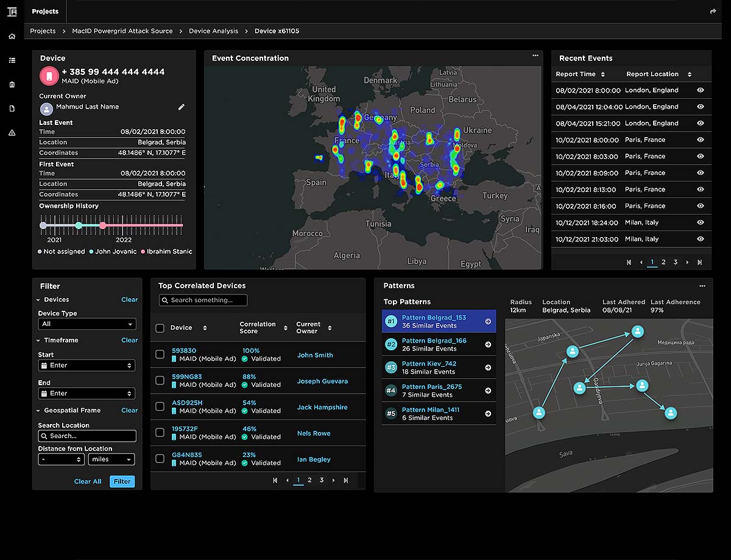The width and height of the screenshot is (731, 560).
Task: Click the document icon in sidebar
Action: (x=12, y=108)
